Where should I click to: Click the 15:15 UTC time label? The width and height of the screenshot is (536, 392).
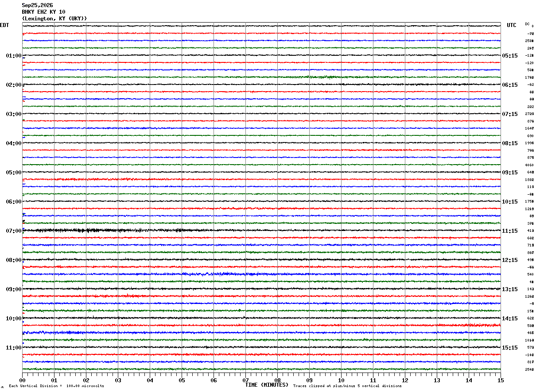(x=510, y=348)
